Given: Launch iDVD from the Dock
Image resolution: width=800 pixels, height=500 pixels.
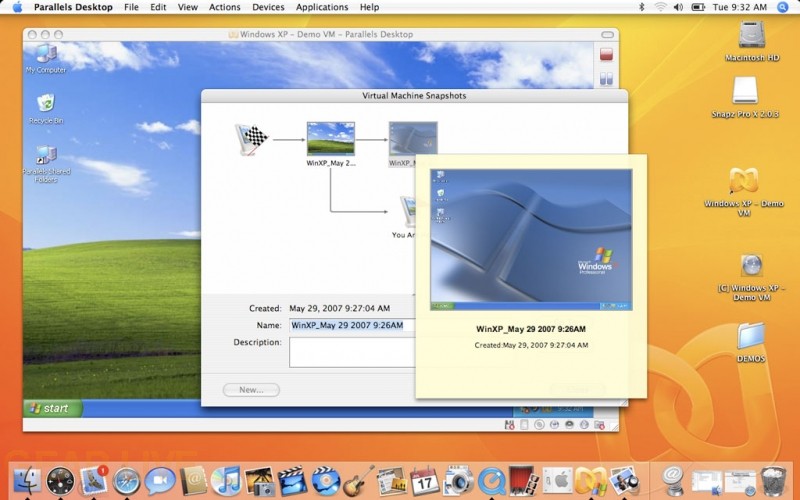Looking at the screenshot, I should (x=325, y=481).
